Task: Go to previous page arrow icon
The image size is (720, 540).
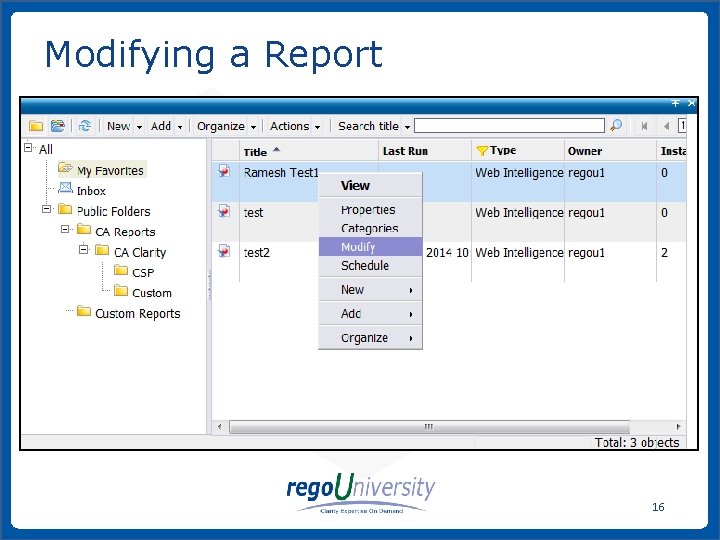Action: (666, 126)
